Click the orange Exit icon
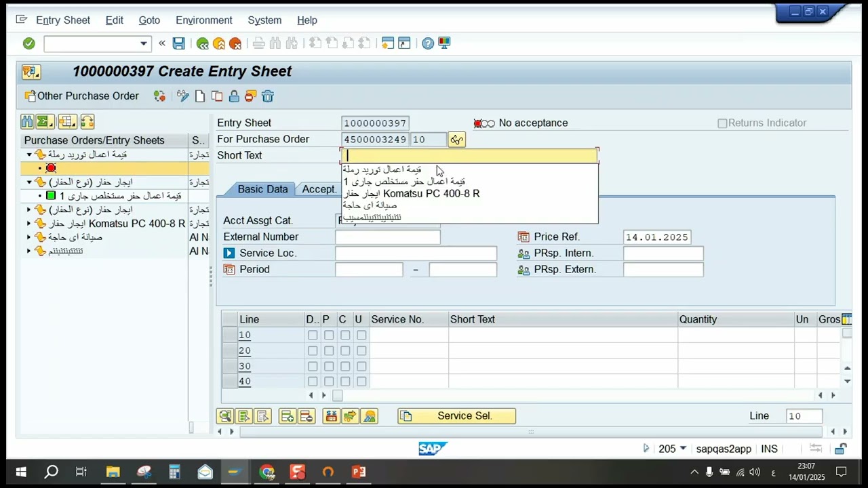This screenshot has height=488, width=868. [218, 43]
